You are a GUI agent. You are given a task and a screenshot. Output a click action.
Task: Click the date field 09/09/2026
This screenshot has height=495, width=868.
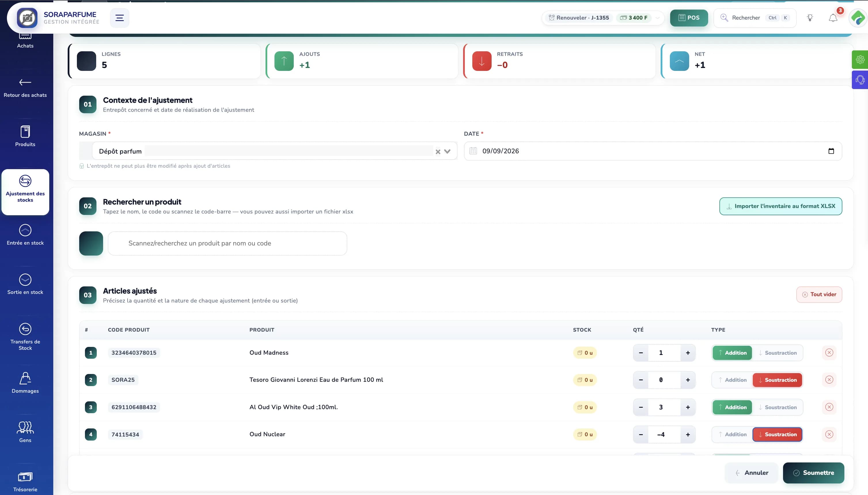click(x=653, y=151)
